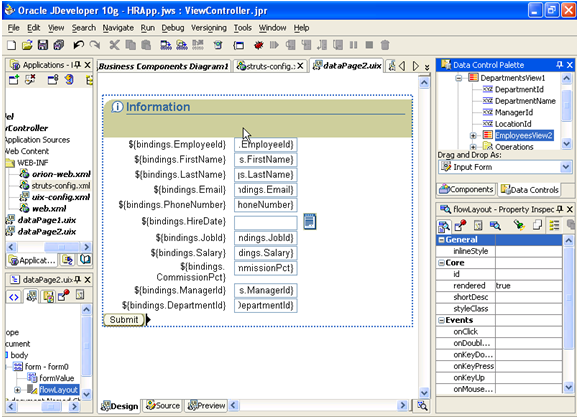Open the Drag and Drop As dropdown
This screenshot has width=578, height=417.
566,167
